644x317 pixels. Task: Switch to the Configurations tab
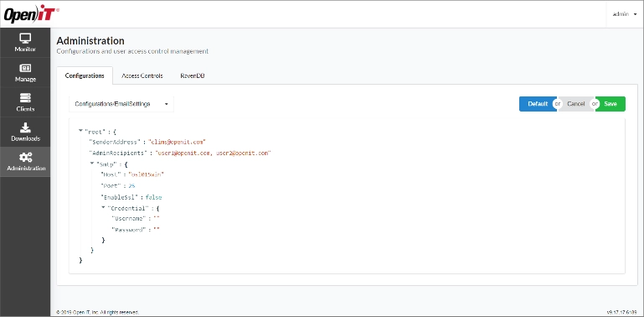85,75
